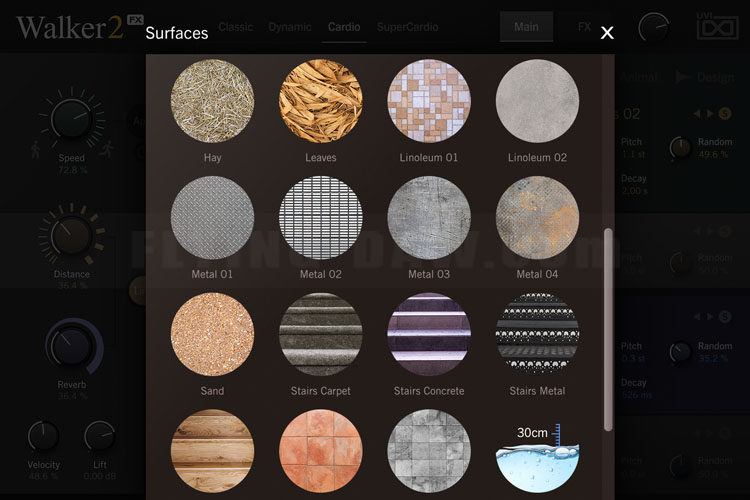Click the Decay 526 ms value
Image resolution: width=750 pixels, height=500 pixels.
pyautogui.click(x=636, y=395)
